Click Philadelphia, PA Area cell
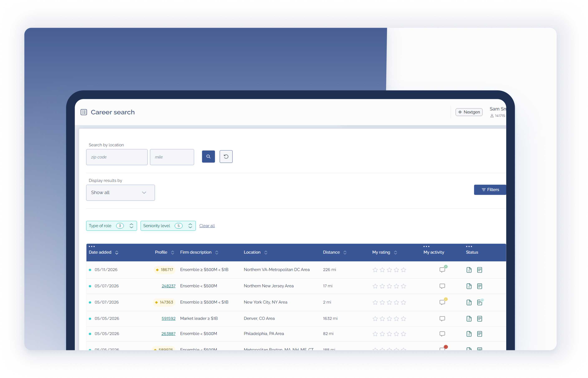Image resolution: width=588 pixels, height=378 pixels. tap(264, 334)
